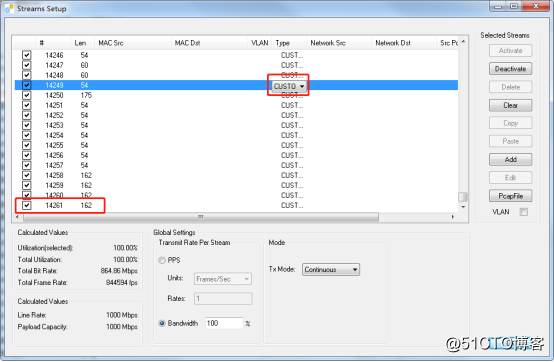
Task: Toggle the checkbox for stream 14250
Action: click(26, 95)
